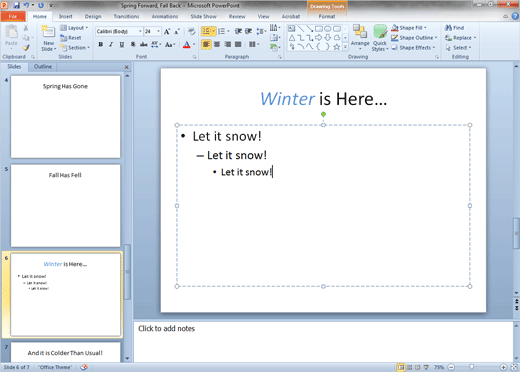Open Line Spacing options
The image size is (520, 372).
pos(261,31)
